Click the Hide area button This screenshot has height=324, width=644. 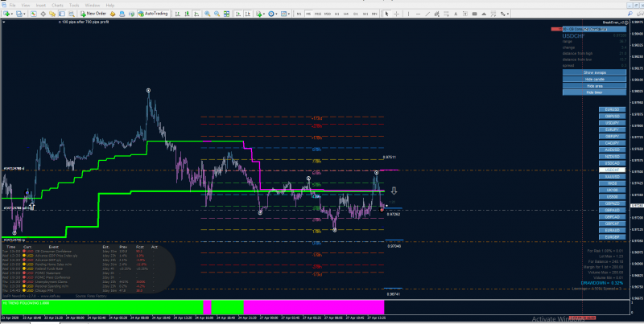(594, 86)
